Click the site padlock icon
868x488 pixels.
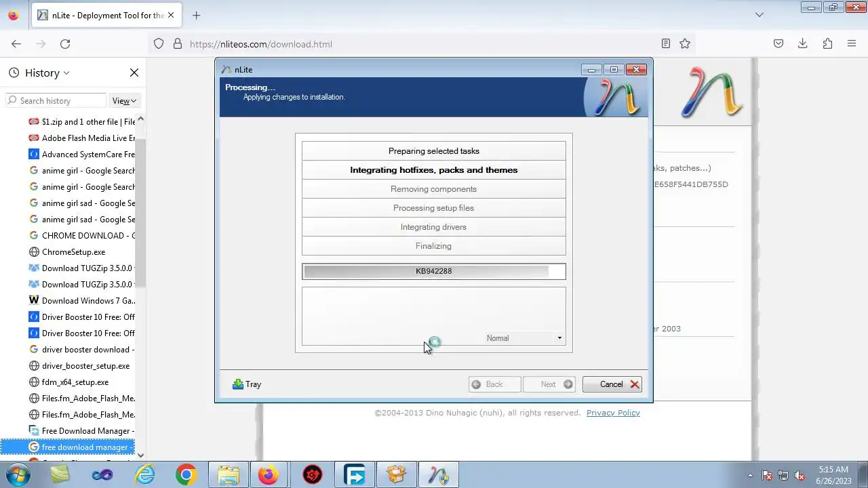(178, 44)
